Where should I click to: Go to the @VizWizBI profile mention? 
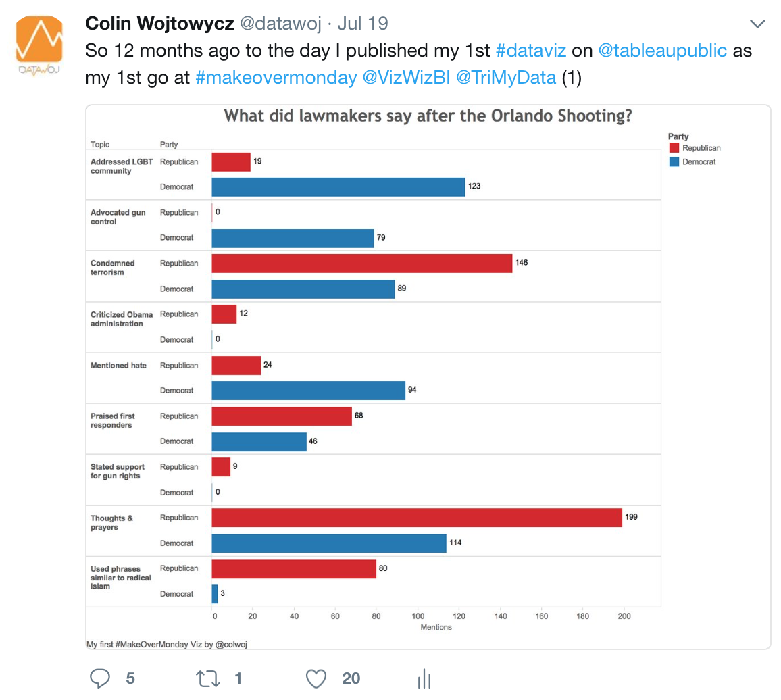pyautogui.click(x=407, y=78)
